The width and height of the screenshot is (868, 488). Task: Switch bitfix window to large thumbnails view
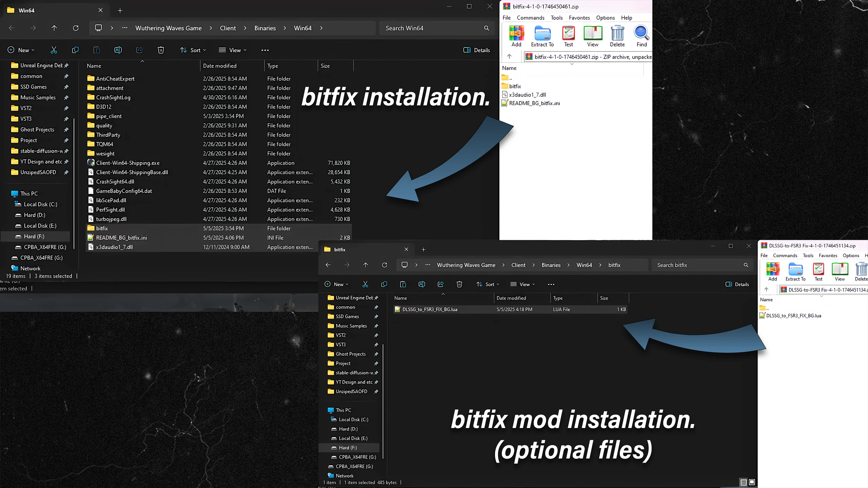pos(752,482)
